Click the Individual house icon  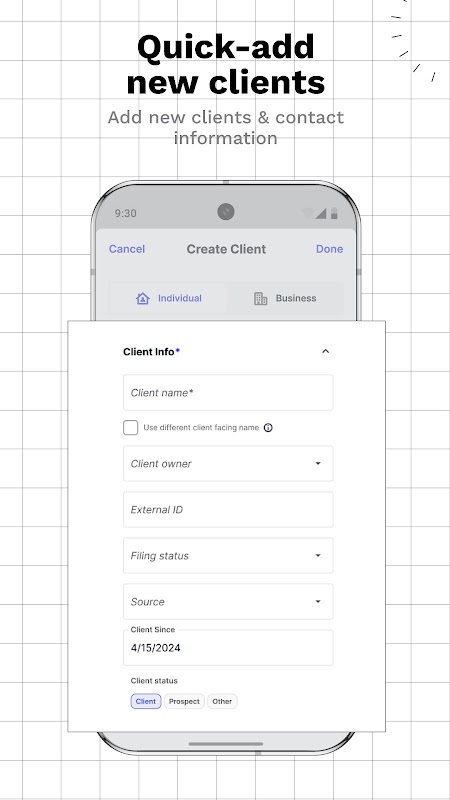tap(143, 298)
